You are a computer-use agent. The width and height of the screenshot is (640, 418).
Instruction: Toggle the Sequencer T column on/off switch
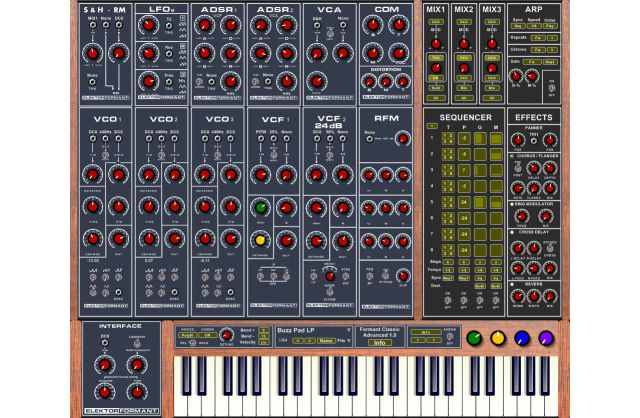point(448,301)
